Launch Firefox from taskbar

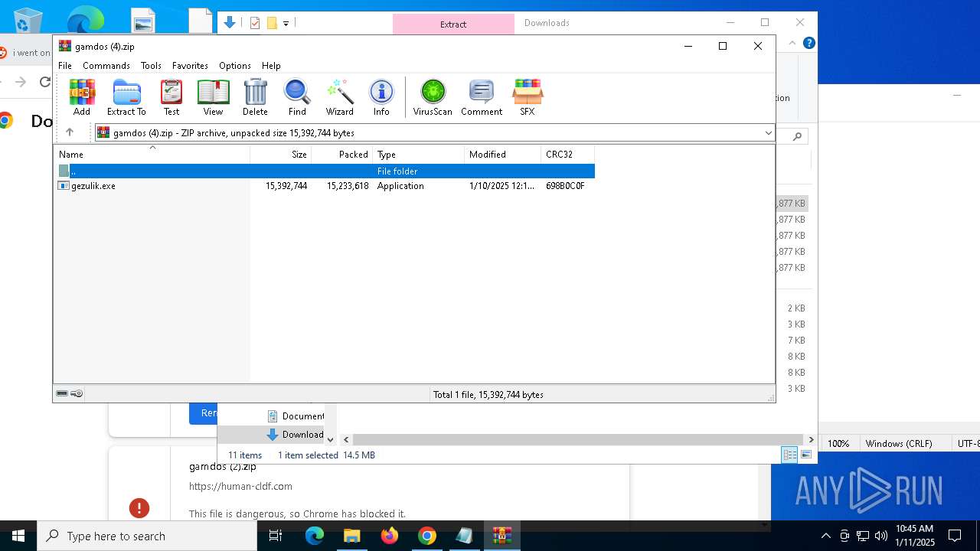pyautogui.click(x=390, y=536)
